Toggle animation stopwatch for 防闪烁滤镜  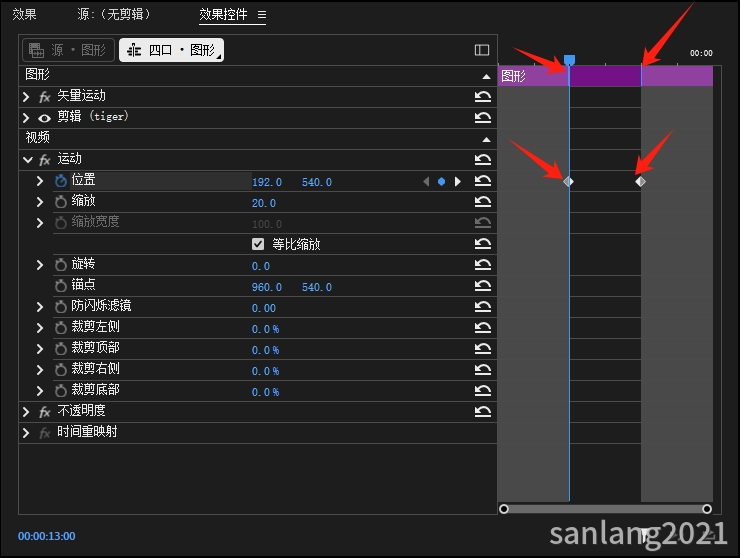[x=60, y=307]
